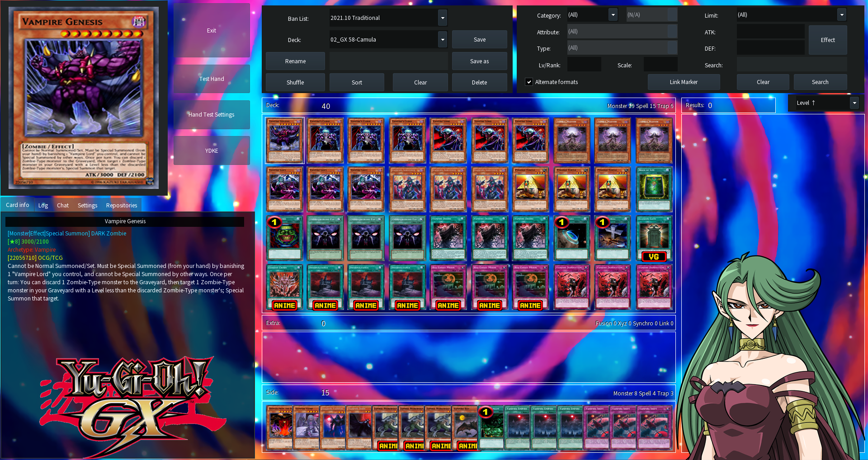868x460 pixels.
Task: Clear search filters beside the Search button
Action: click(x=763, y=82)
